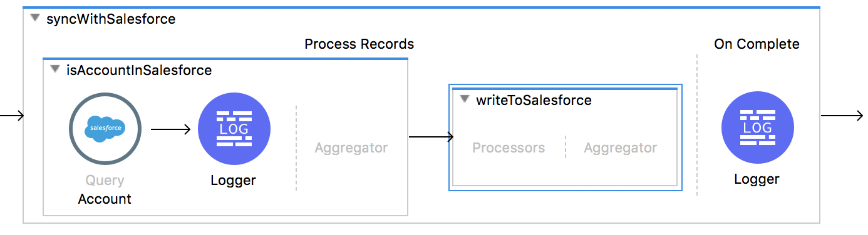Click the Aggregator placeholder in writeToSalesforce
Screen dimensions: 868x235
(x=621, y=148)
